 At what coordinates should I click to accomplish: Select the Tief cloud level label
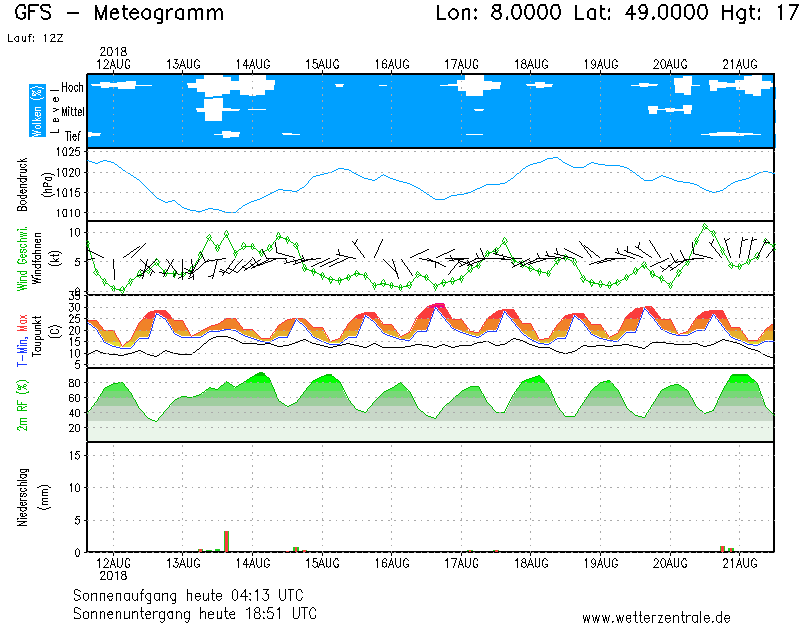click(x=73, y=135)
